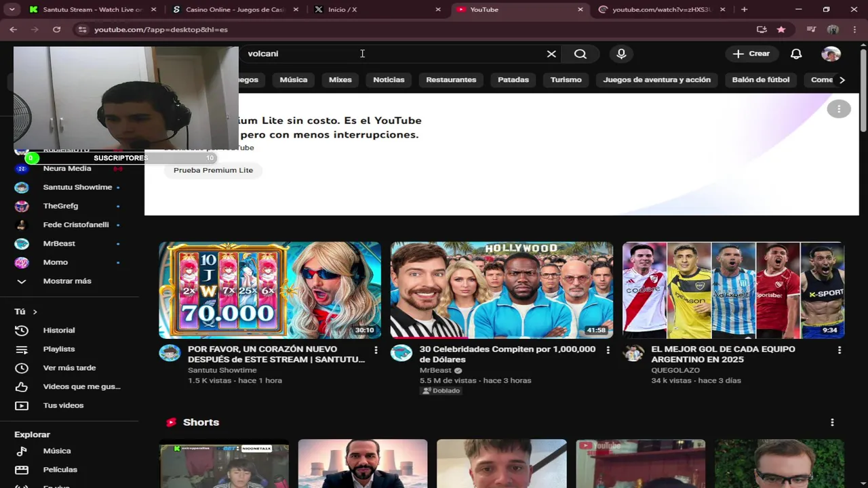This screenshot has width=868, height=488.
Task: Select the Mixes filter chip
Action: pyautogui.click(x=340, y=79)
